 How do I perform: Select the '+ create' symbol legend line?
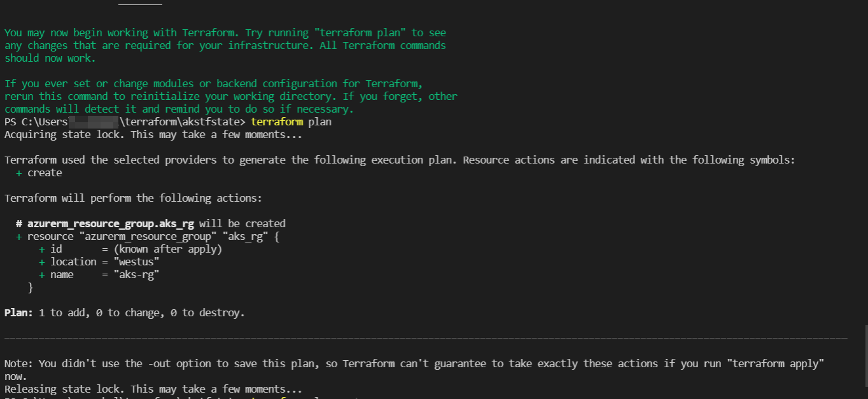point(39,172)
